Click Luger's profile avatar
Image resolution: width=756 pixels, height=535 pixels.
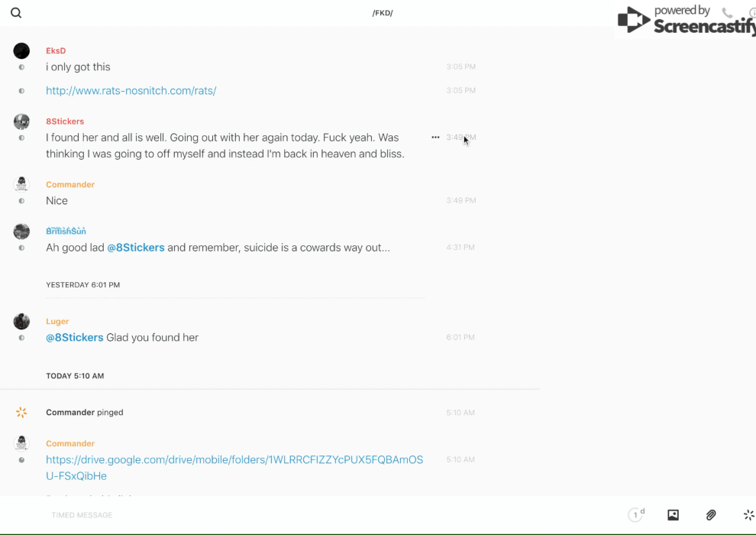pos(21,322)
